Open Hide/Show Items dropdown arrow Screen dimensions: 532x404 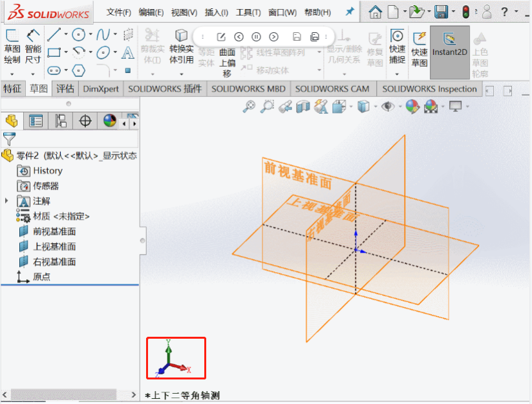(400, 107)
